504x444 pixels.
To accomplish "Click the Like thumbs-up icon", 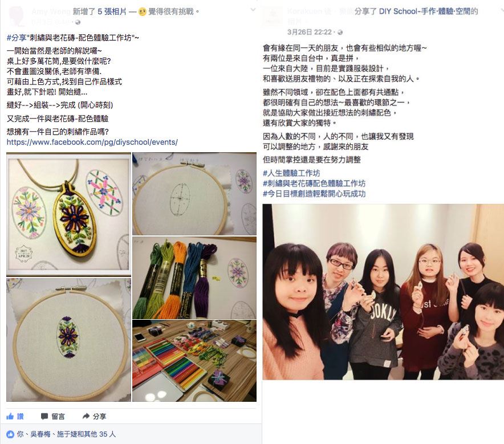I will click(10, 417).
